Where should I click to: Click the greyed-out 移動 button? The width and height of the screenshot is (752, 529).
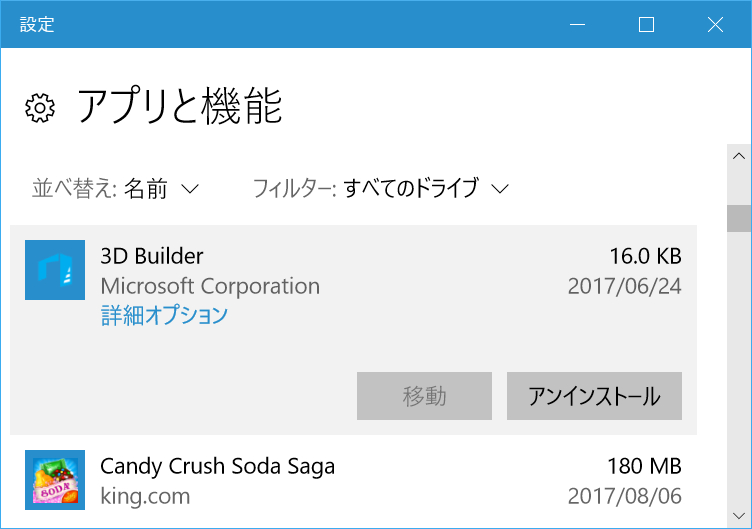(x=424, y=396)
